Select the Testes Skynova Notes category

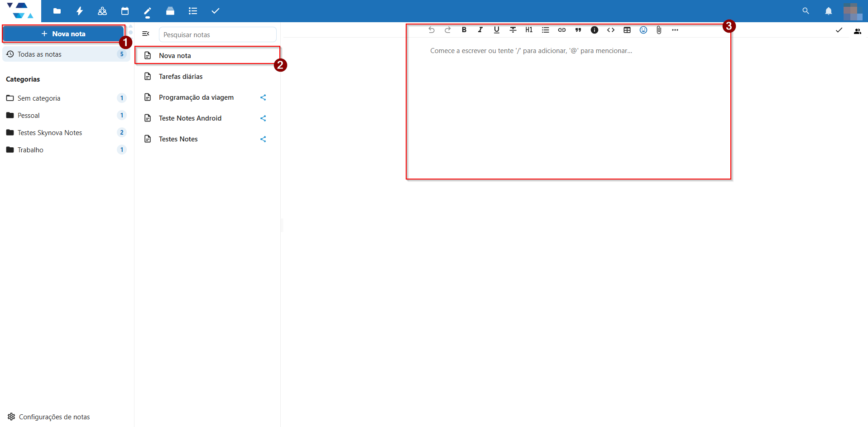point(50,133)
